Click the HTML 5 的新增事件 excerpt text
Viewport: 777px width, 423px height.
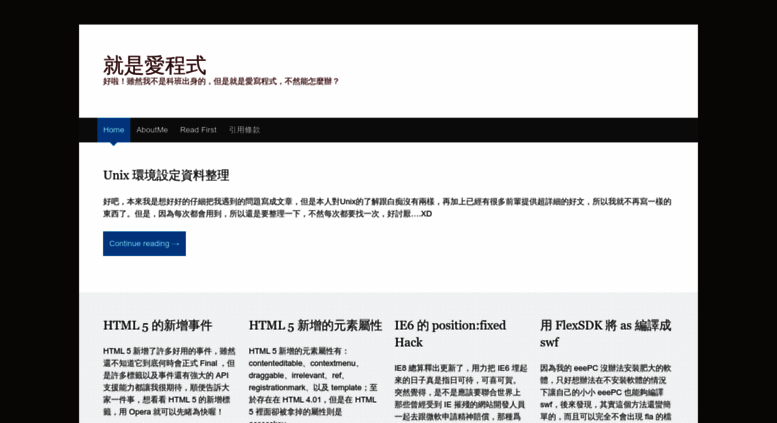point(169,381)
